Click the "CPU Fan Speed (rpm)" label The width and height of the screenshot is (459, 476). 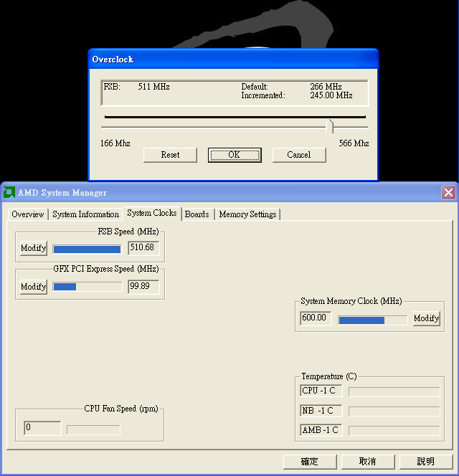pyautogui.click(x=121, y=409)
